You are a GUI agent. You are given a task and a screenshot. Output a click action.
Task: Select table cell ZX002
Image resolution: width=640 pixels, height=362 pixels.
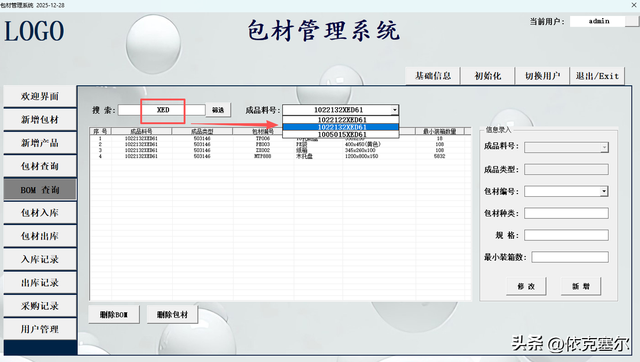(x=263, y=150)
